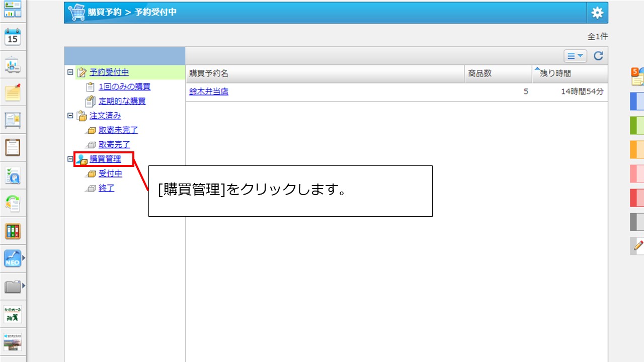Select the blue color tab
Image resolution: width=644 pixels, height=362 pixels.
(637, 102)
